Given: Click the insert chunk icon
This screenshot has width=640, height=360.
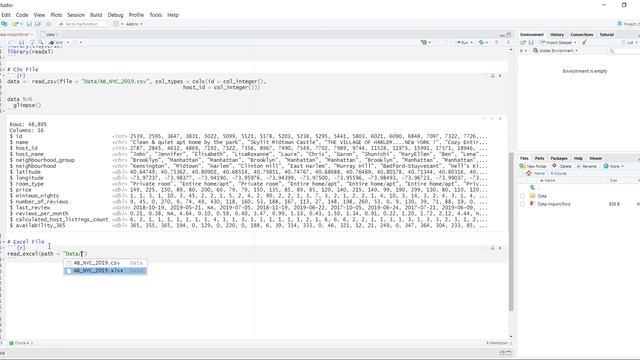Looking at the screenshot, I should pos(425,42).
